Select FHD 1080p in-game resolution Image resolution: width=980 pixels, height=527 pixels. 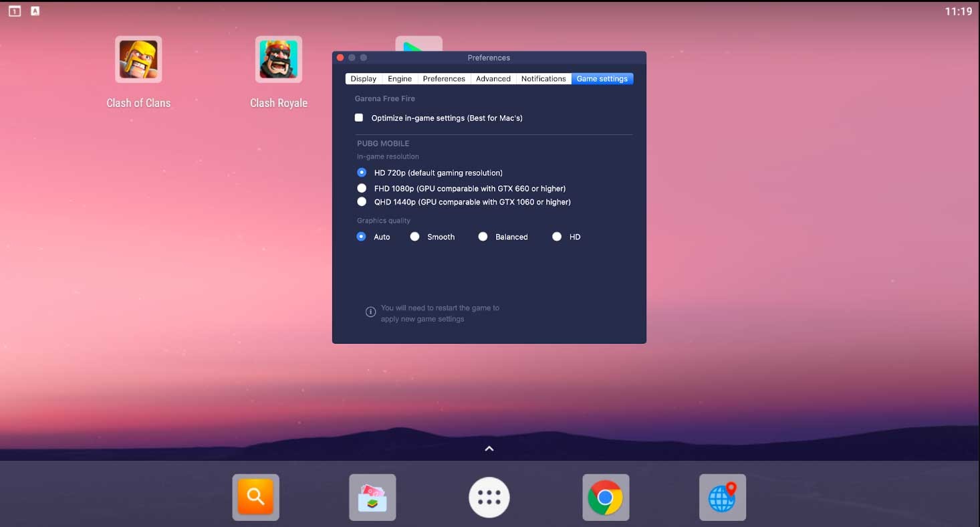click(x=362, y=188)
